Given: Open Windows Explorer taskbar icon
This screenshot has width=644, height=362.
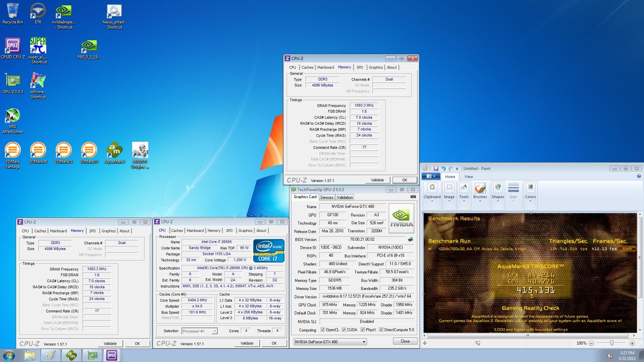Looking at the screenshot, I should [x=29, y=355].
